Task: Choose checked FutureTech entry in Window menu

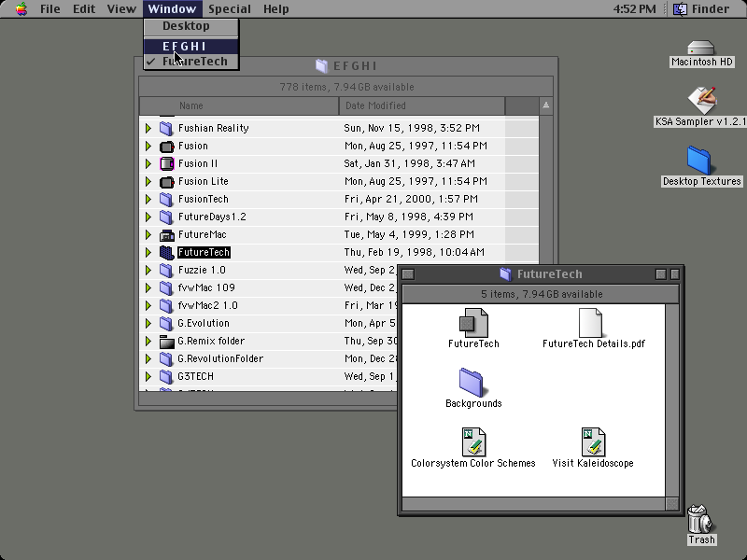Action: click(x=191, y=62)
